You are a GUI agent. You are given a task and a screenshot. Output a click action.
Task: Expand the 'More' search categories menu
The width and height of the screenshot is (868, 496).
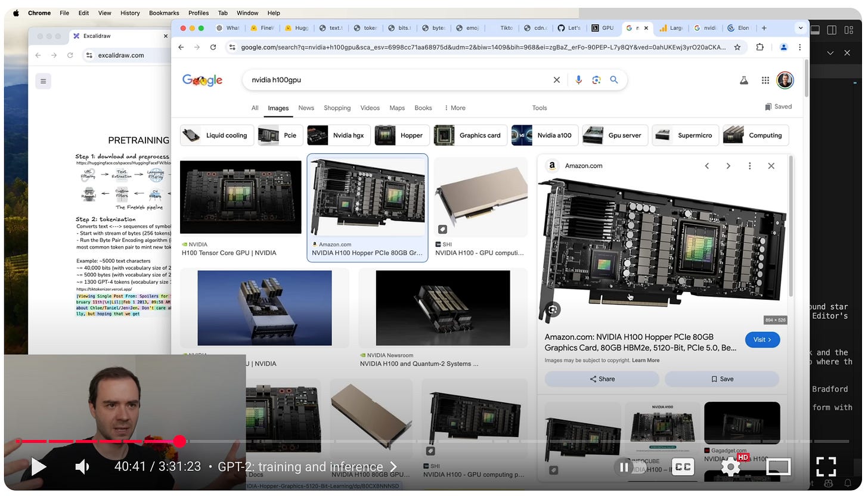tap(455, 108)
